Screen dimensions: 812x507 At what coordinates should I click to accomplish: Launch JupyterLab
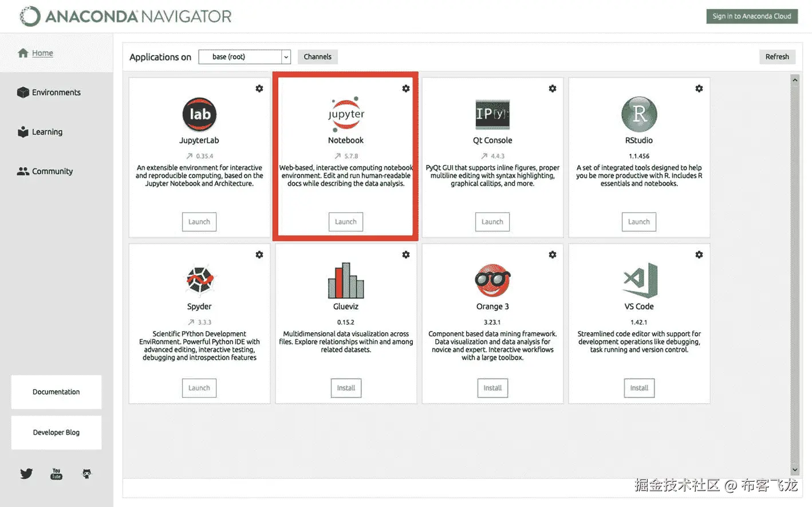point(199,222)
